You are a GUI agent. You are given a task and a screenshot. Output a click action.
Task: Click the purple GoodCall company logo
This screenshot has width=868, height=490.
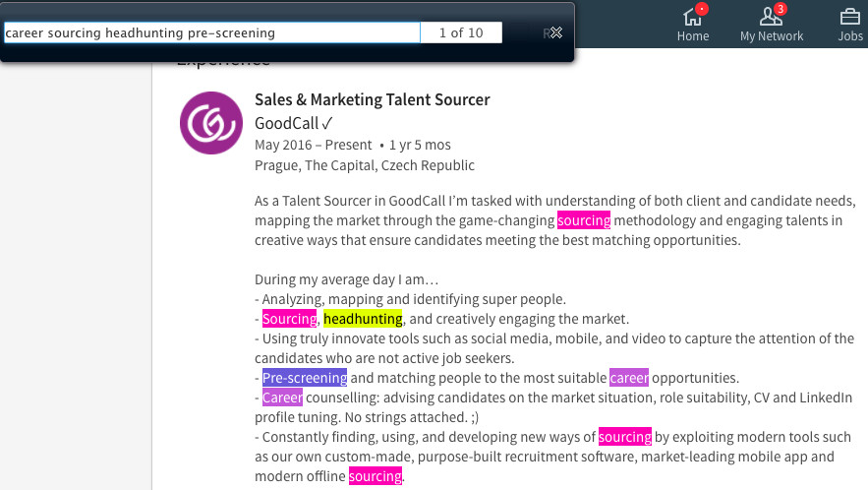211,123
